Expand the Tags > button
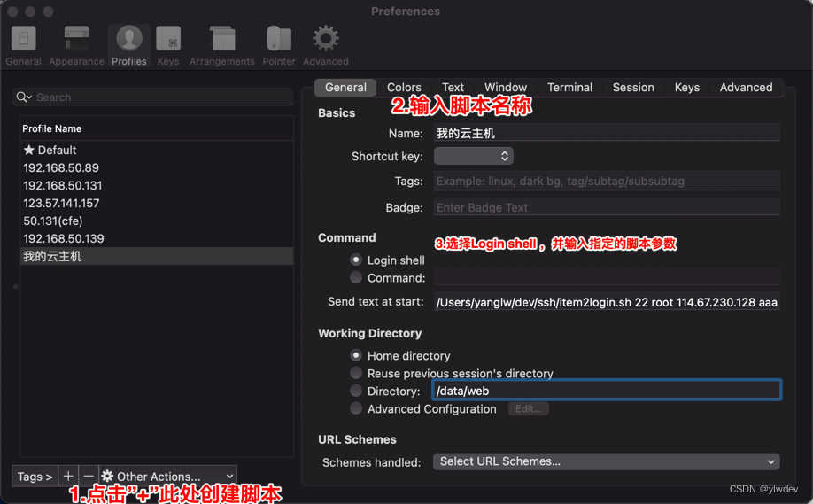Screen dimensions: 813x504 coord(35,476)
